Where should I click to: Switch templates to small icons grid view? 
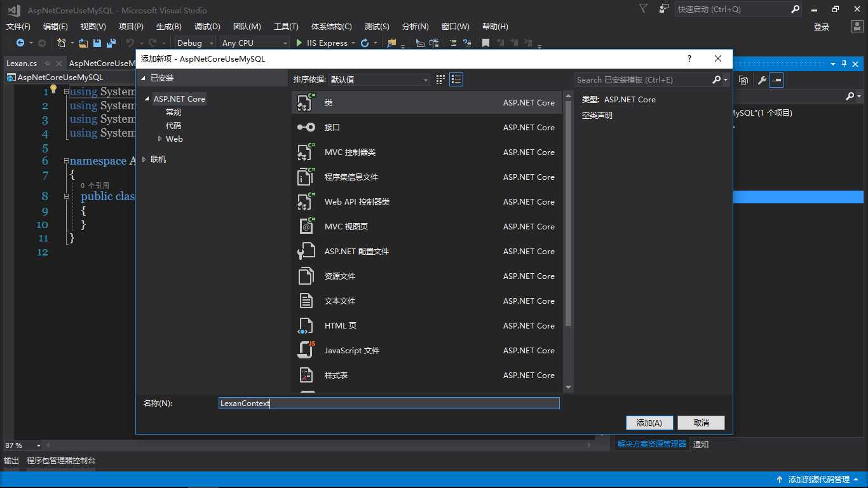point(440,79)
